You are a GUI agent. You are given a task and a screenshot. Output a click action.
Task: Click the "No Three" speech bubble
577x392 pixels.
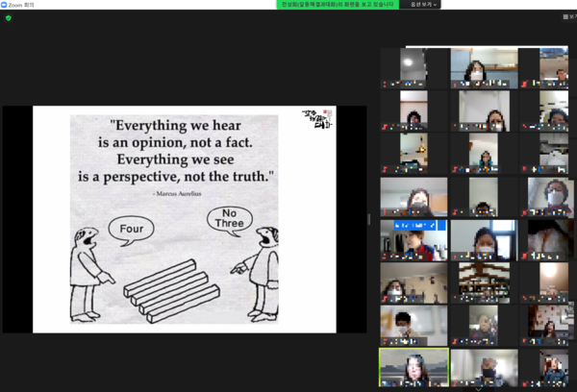click(x=229, y=219)
